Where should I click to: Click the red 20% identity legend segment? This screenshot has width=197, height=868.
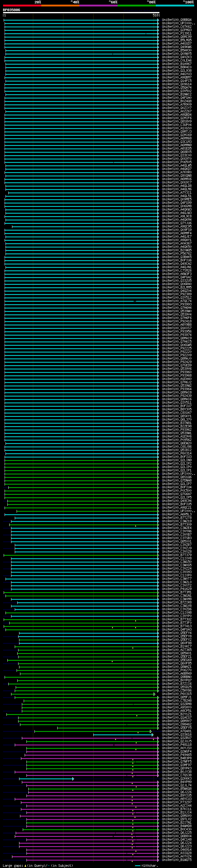(22, 6)
